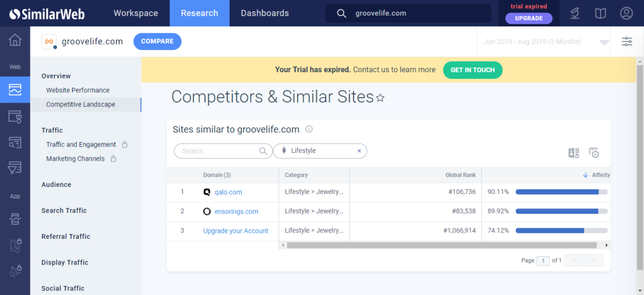Image resolution: width=644 pixels, height=295 pixels.
Task: Favorite Competitors & Similar Sites with star icon
Action: tap(380, 97)
